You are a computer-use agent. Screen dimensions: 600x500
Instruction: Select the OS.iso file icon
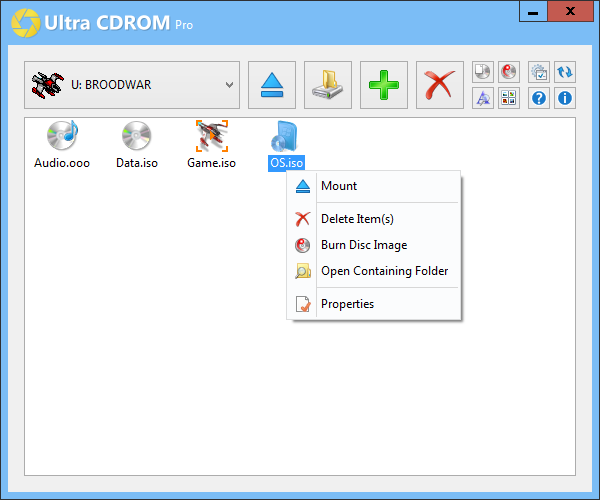click(x=284, y=137)
